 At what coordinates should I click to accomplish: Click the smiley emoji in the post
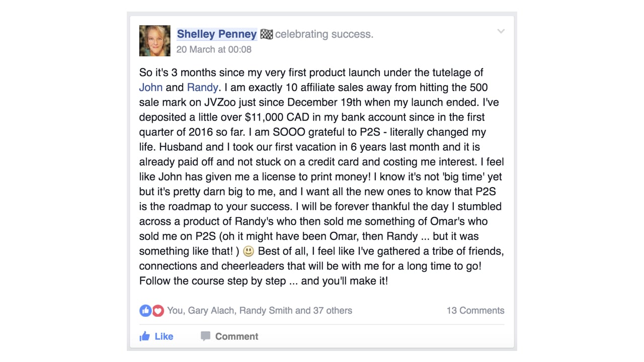(x=248, y=251)
